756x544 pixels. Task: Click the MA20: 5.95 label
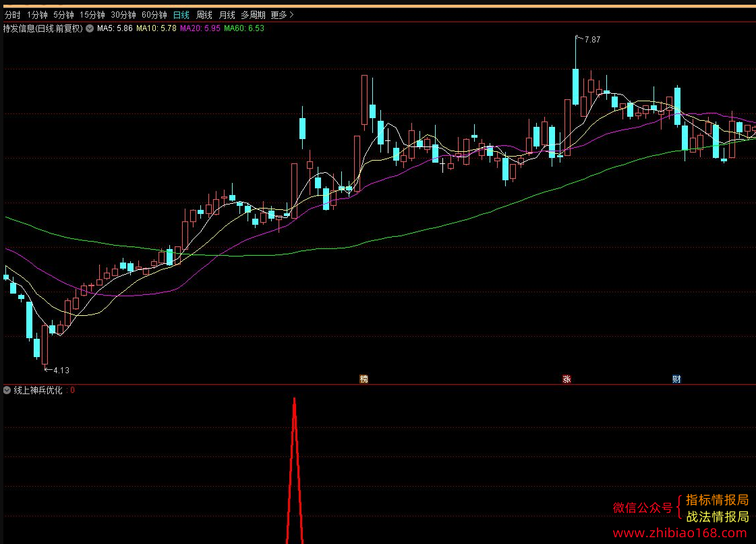click(x=200, y=28)
